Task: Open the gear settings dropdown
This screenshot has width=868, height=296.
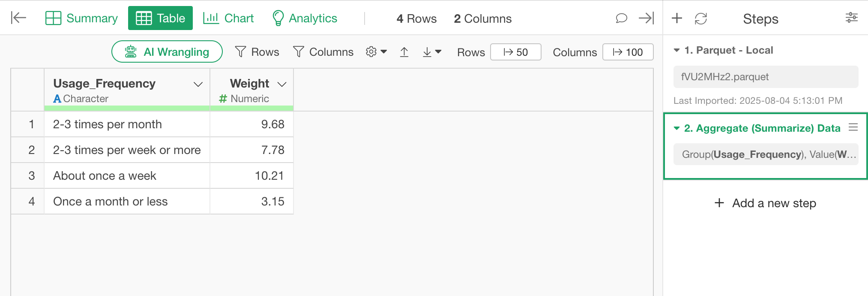Action: pos(376,52)
